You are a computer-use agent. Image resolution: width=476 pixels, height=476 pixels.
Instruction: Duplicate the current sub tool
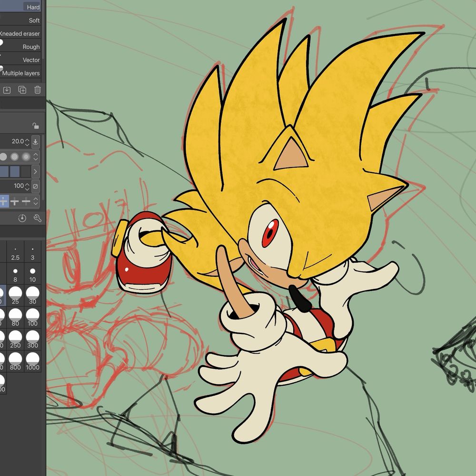pos(22,90)
